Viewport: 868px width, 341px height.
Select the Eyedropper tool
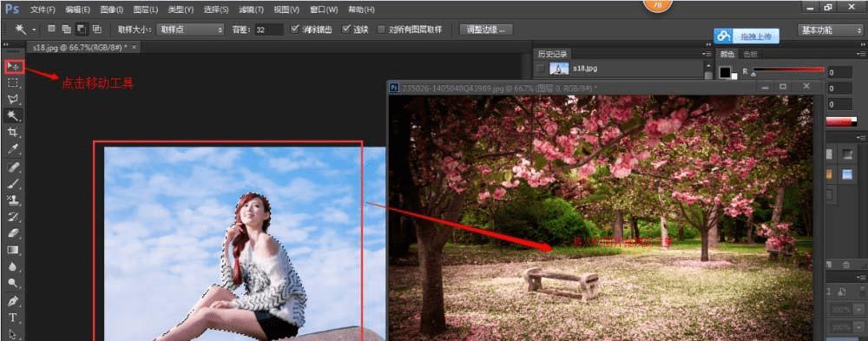pyautogui.click(x=13, y=148)
